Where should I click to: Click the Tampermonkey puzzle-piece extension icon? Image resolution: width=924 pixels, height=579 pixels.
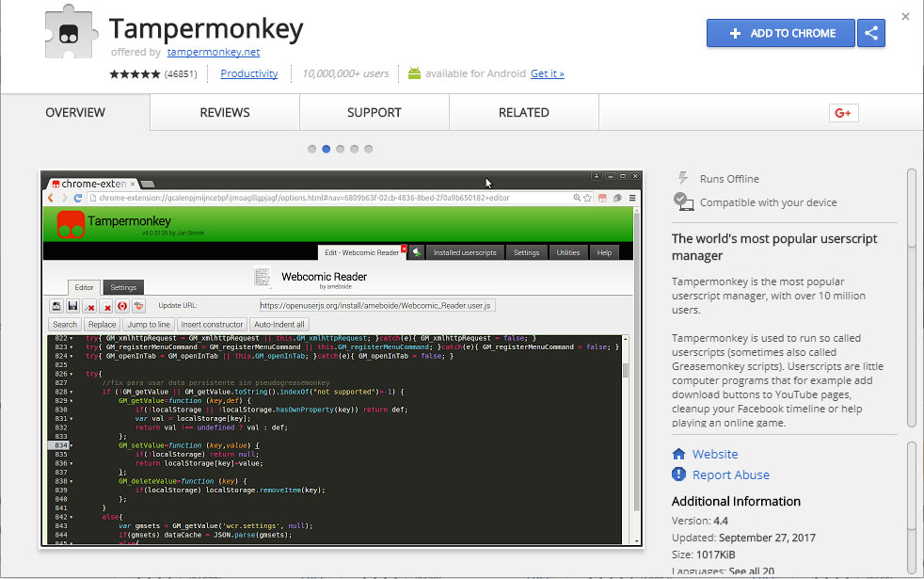(x=71, y=32)
